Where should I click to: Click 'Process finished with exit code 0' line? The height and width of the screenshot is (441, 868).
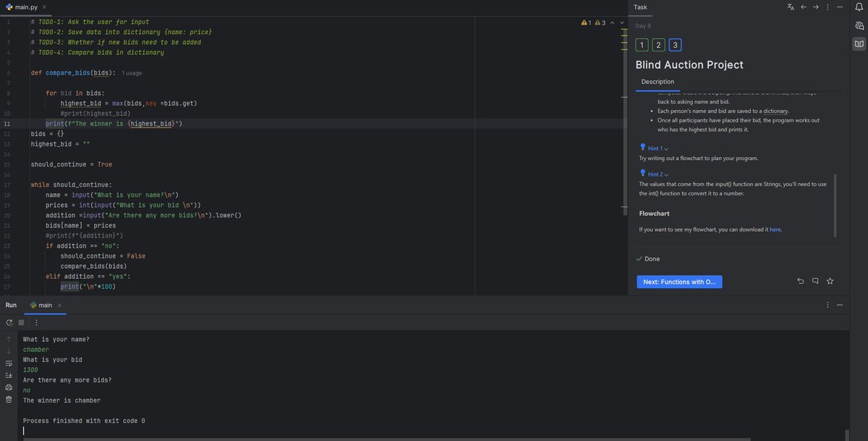(84, 421)
